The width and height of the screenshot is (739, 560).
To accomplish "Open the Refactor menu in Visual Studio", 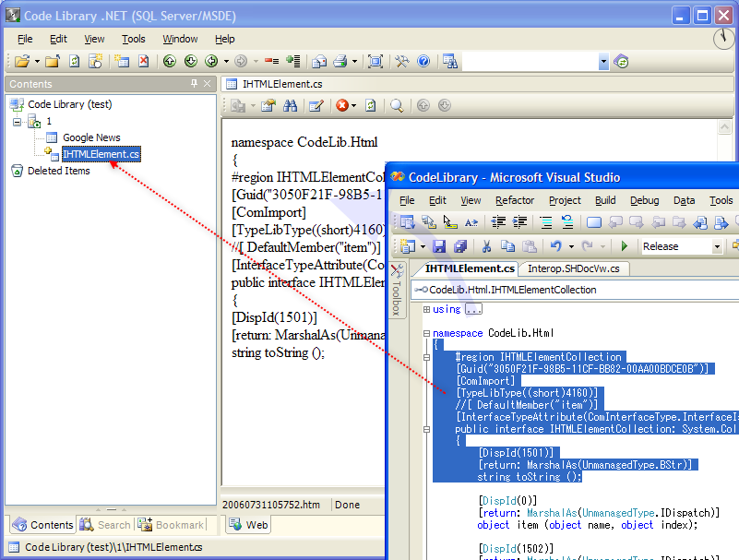I will point(515,200).
